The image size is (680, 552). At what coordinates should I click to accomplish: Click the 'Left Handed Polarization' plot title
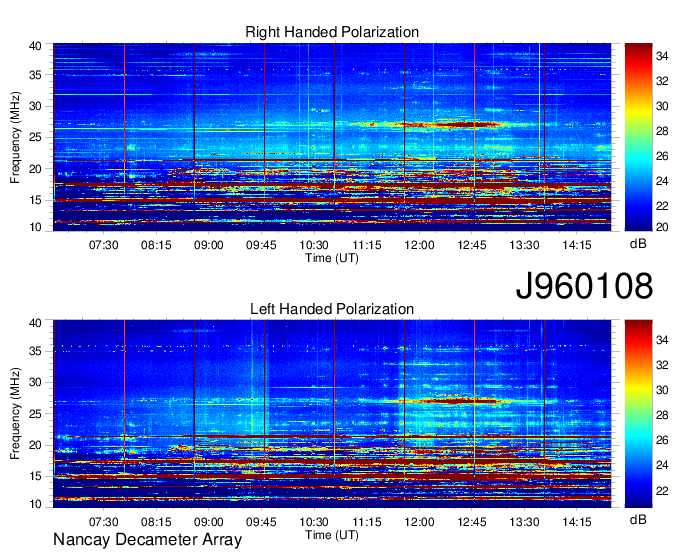(x=332, y=309)
